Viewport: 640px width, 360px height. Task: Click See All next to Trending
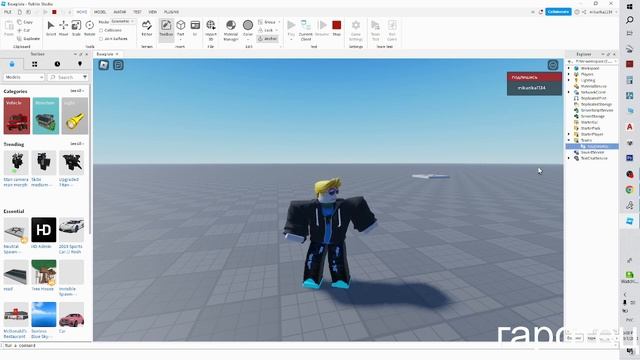76,144
